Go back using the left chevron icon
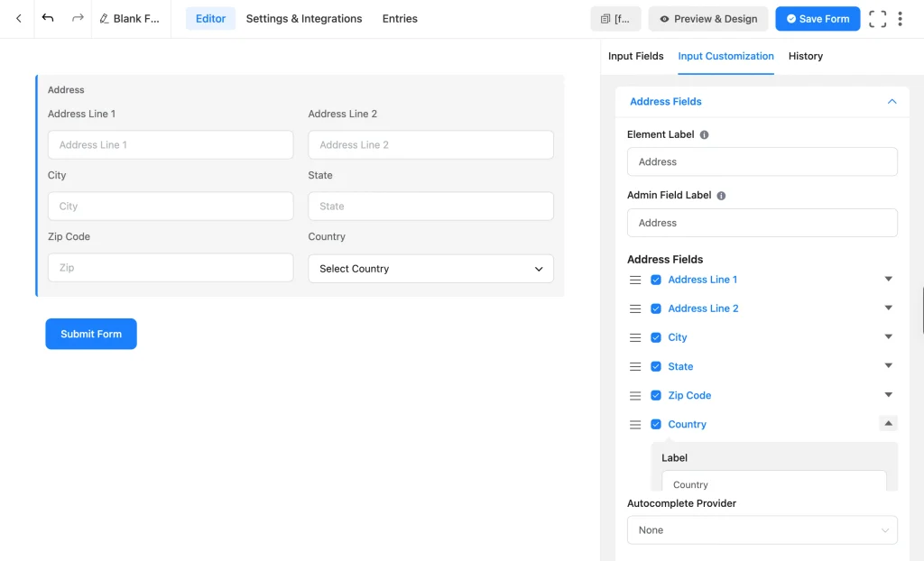 (19, 19)
